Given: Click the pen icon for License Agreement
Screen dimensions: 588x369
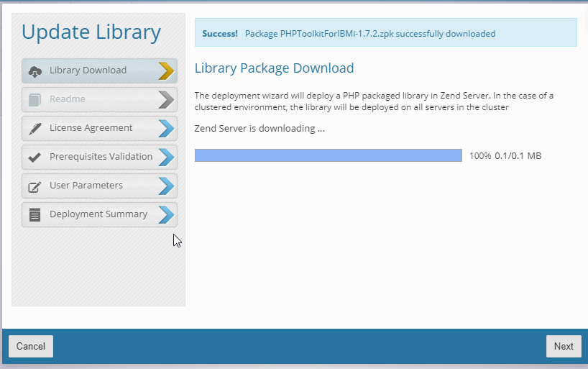Looking at the screenshot, I should pyautogui.click(x=35, y=128).
